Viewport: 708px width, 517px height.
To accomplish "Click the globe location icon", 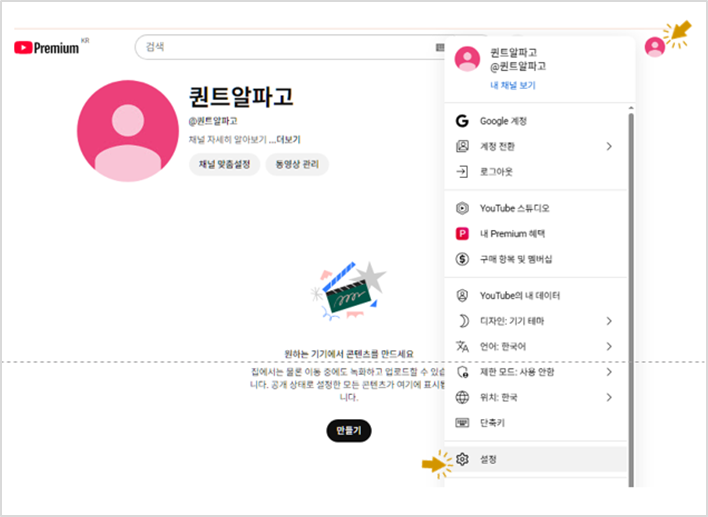I will [x=462, y=397].
